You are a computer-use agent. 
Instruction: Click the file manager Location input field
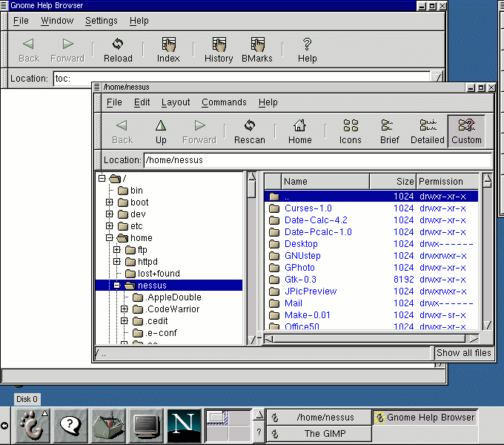317,159
